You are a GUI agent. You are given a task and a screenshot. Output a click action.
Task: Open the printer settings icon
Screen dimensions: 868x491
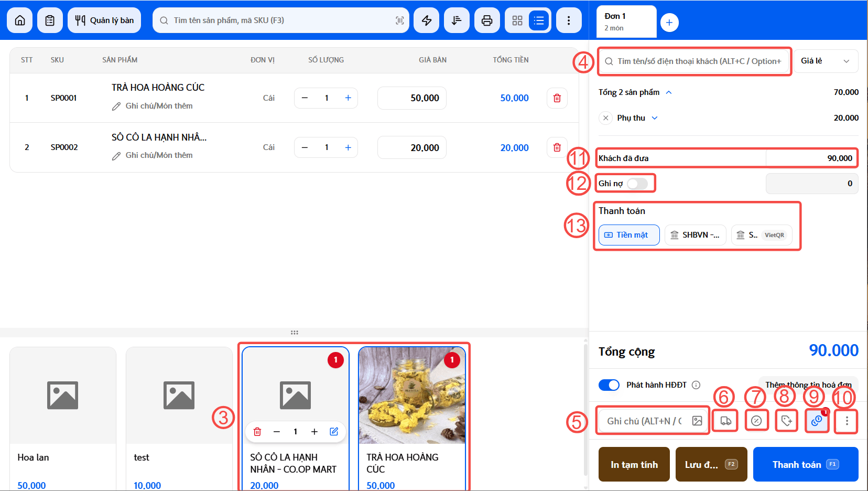coord(487,20)
